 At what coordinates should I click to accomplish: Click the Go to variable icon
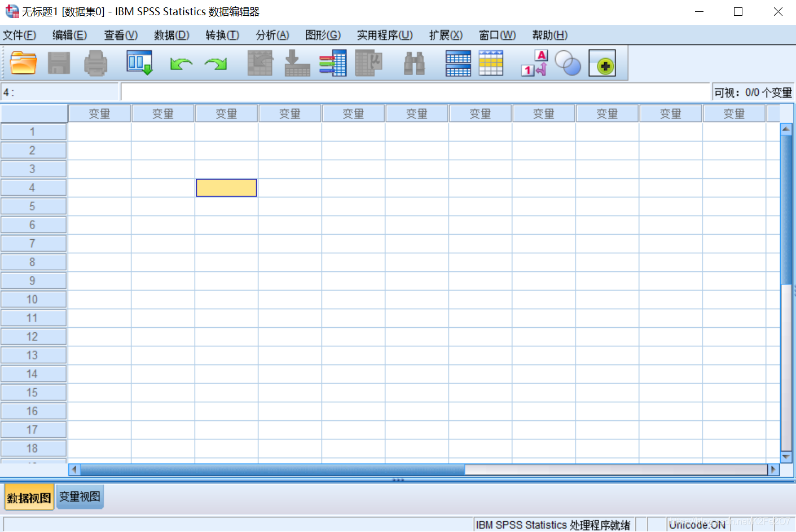coord(297,63)
